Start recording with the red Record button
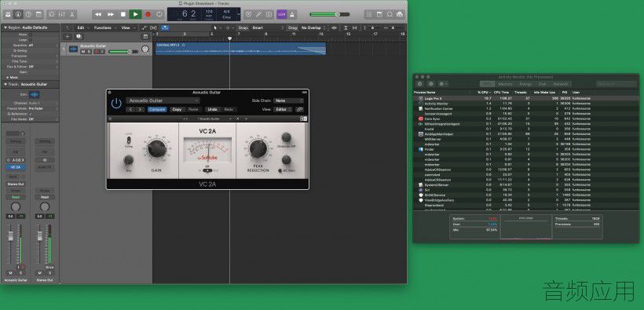The width and height of the screenshot is (644, 310). click(148, 14)
